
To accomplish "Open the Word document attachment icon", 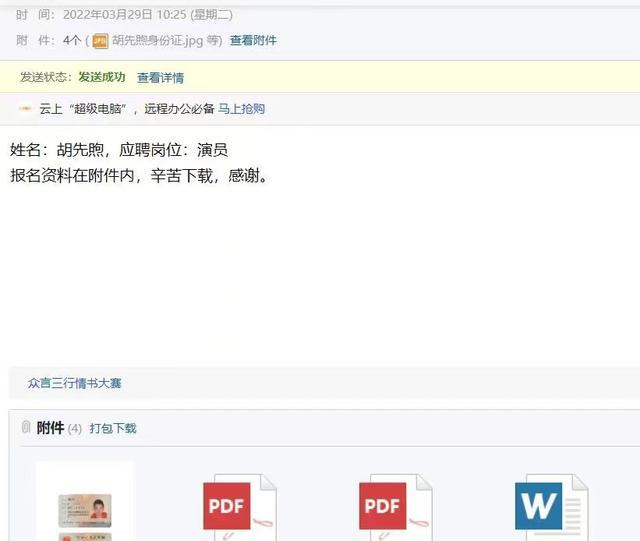I will pos(552,507).
